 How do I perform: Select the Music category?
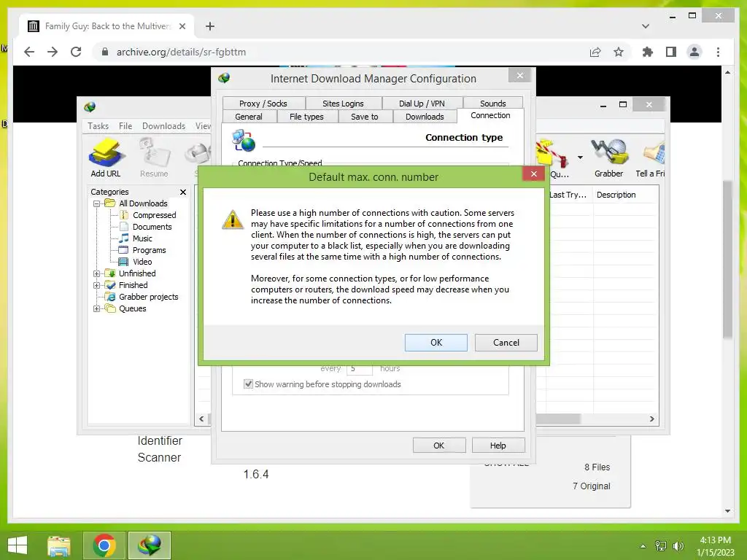tap(142, 238)
